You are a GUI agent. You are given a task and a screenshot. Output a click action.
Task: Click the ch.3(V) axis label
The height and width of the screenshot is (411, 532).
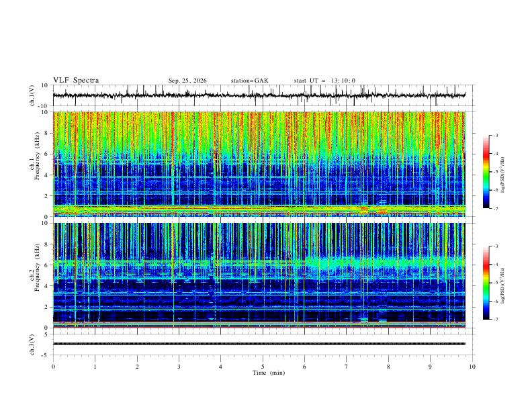[x=32, y=345]
